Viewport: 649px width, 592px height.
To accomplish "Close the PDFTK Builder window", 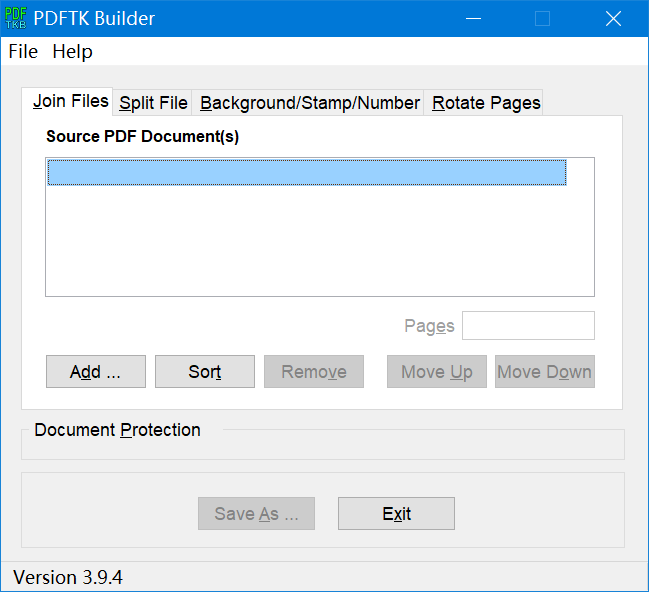I will pyautogui.click(x=613, y=19).
